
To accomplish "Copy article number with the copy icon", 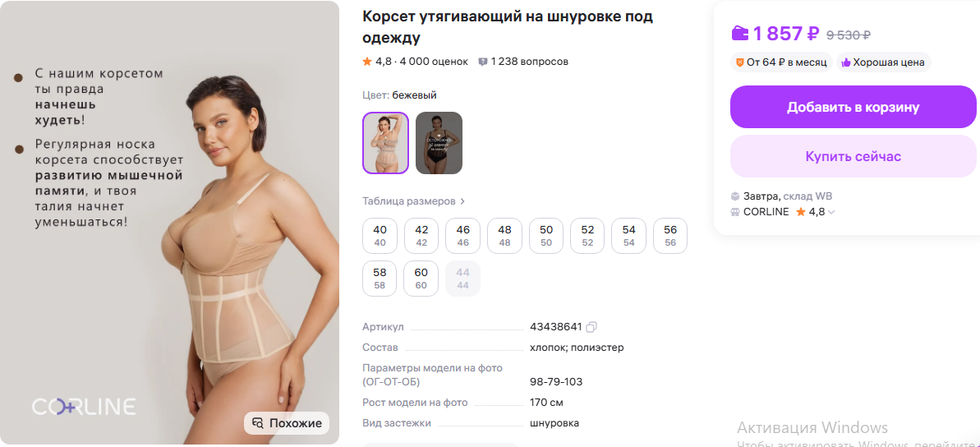I will click(x=592, y=327).
